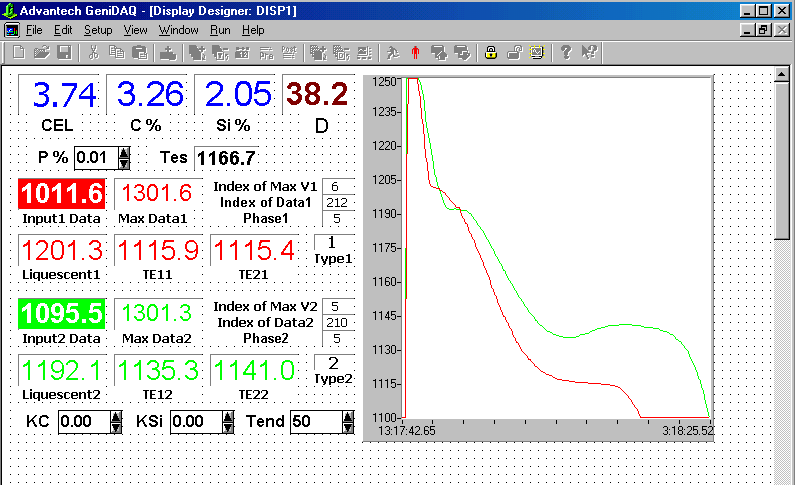Click the KC input field showing 0.00
The image size is (795, 485).
[85, 422]
